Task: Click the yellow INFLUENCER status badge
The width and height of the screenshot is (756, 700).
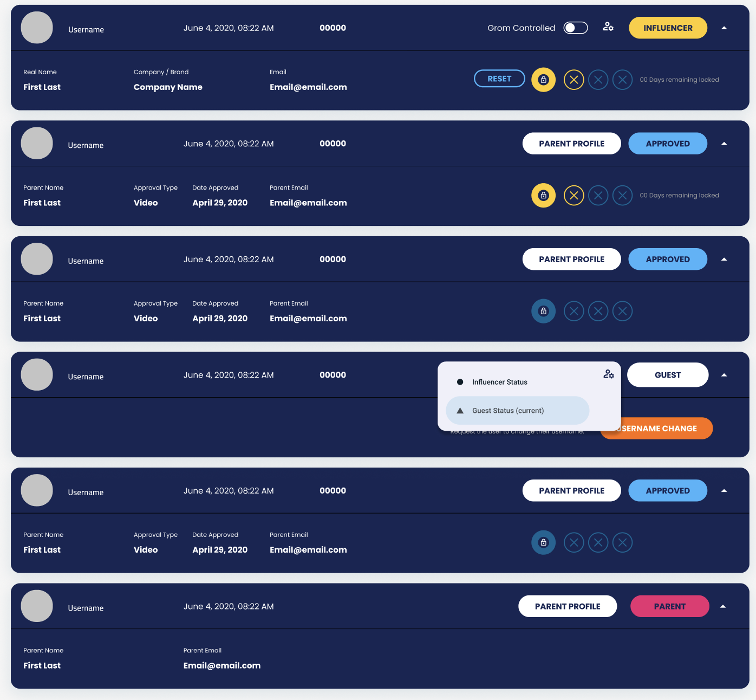Action: point(668,28)
